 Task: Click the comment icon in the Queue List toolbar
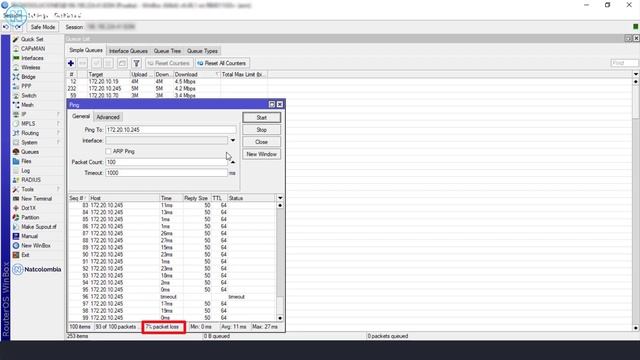(122, 63)
